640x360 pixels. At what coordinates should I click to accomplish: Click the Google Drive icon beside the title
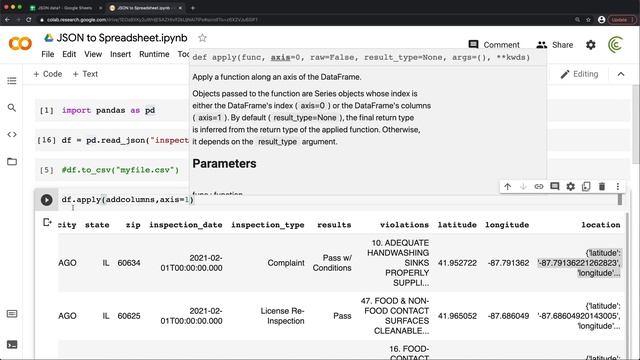(49, 38)
